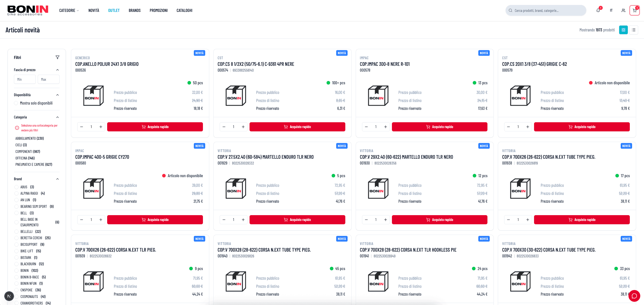The width and height of the screenshot is (644, 305).
Task: Check the ABUS brand filter
Action: [x=16, y=187]
